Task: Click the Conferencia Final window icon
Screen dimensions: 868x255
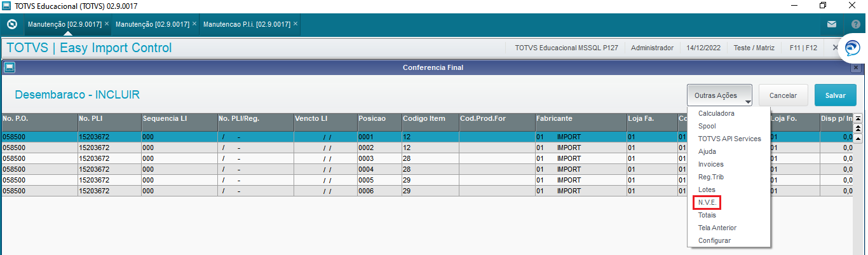Action: (10, 67)
